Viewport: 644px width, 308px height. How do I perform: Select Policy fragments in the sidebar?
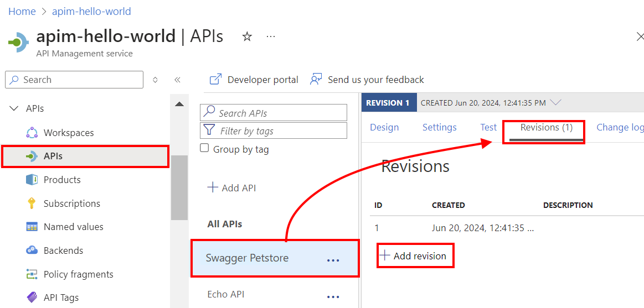tap(79, 274)
